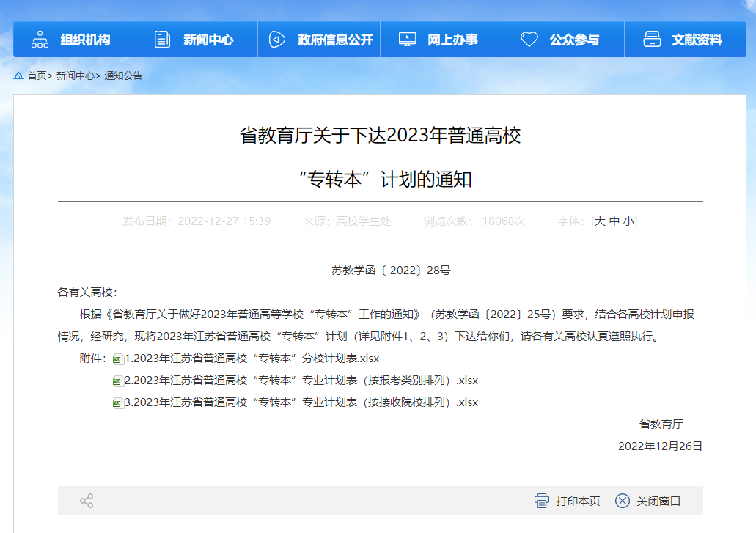Image resolution: width=756 pixels, height=533 pixels.
Task: Set font size to 大
Action: click(600, 221)
